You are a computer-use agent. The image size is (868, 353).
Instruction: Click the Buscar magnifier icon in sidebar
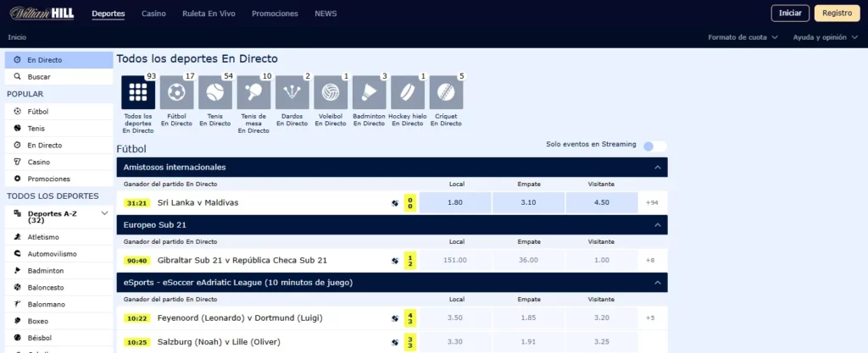point(17,77)
